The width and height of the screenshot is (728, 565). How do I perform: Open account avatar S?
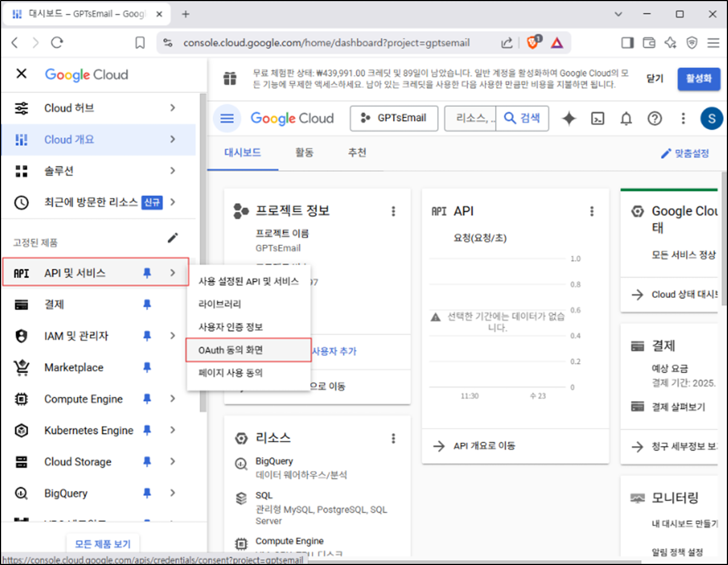click(711, 118)
